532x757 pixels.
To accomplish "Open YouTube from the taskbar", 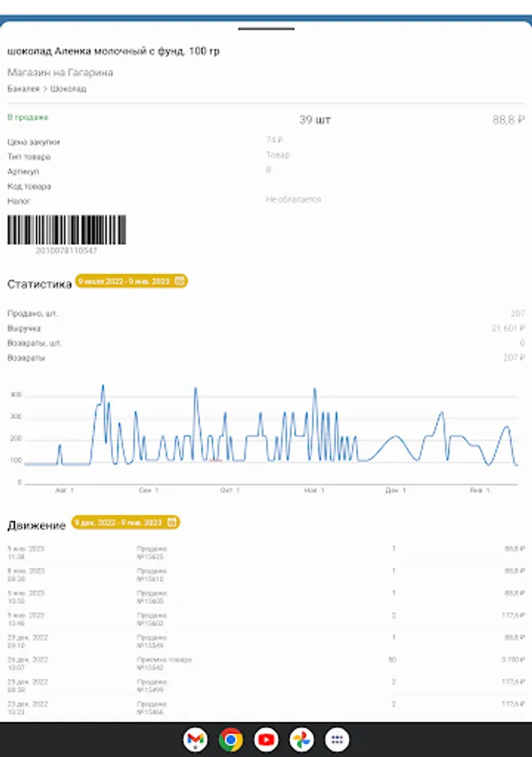I will click(266, 739).
